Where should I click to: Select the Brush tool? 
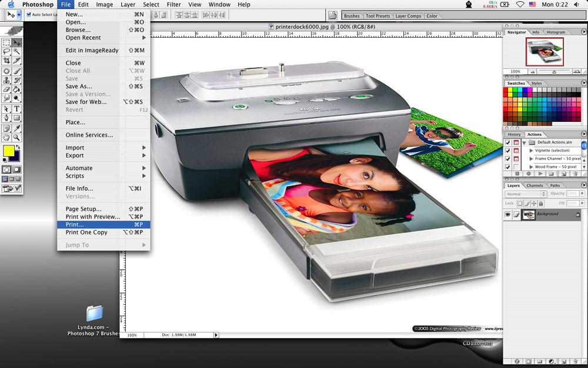(x=16, y=71)
